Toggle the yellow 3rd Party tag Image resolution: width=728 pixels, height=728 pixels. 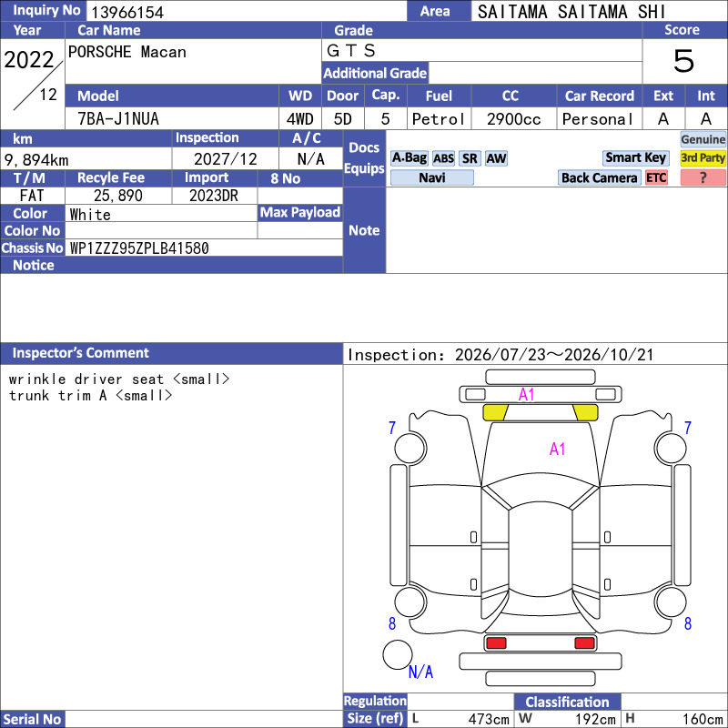(x=703, y=157)
